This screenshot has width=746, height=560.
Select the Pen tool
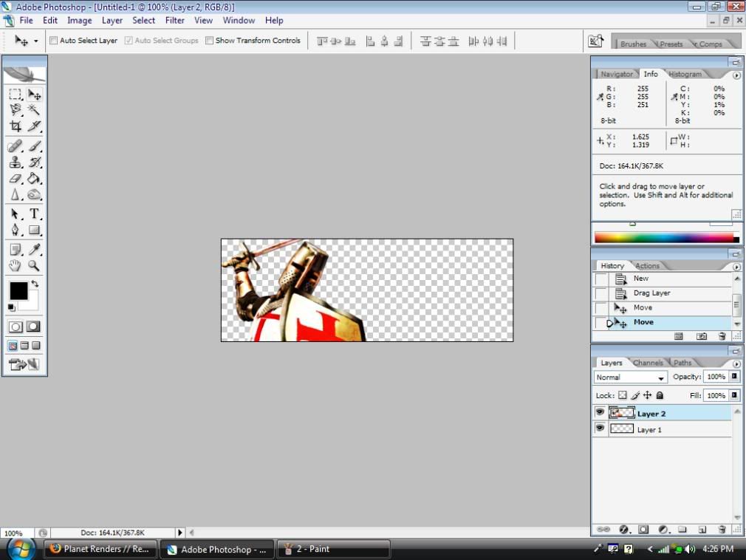coord(16,230)
